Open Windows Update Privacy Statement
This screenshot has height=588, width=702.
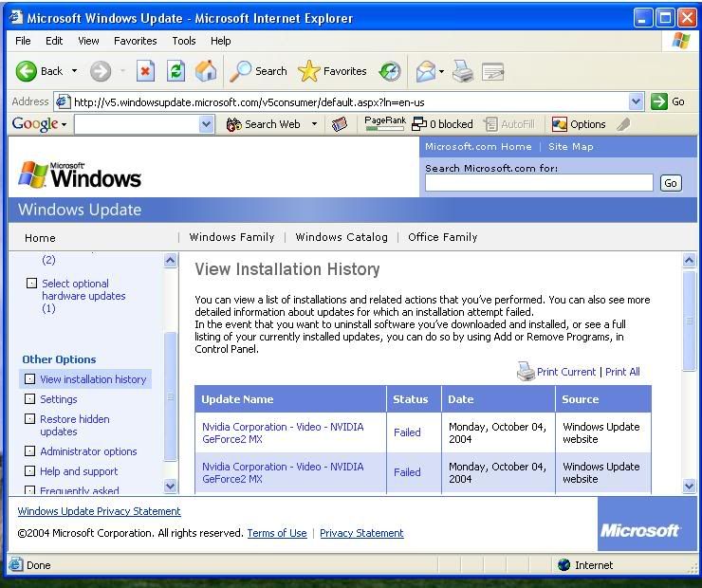[x=99, y=511]
